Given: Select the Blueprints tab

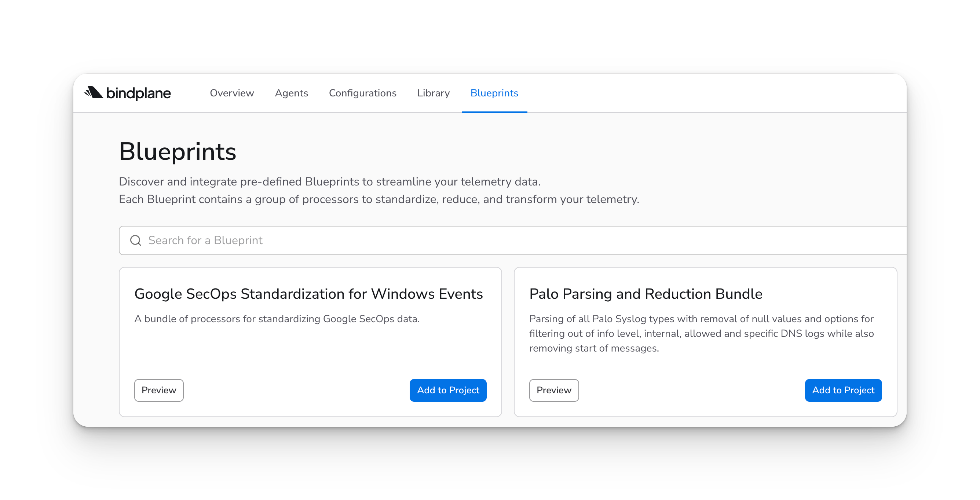Looking at the screenshot, I should tap(494, 93).
